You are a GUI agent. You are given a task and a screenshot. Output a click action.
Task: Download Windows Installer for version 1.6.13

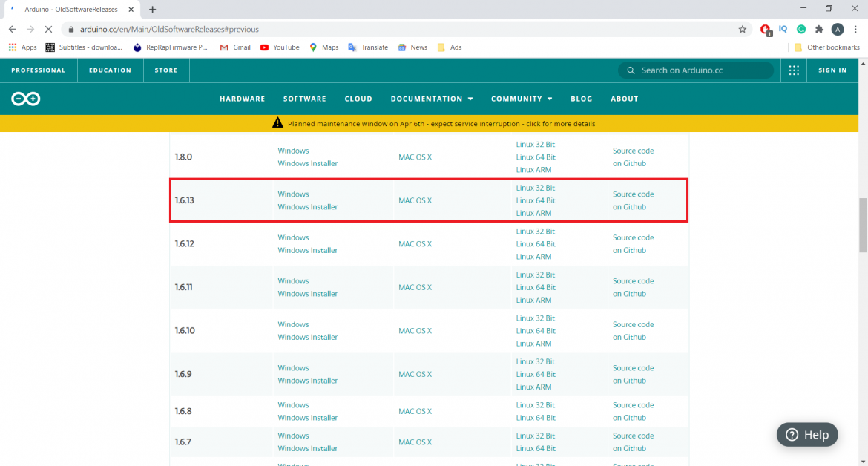coord(307,207)
